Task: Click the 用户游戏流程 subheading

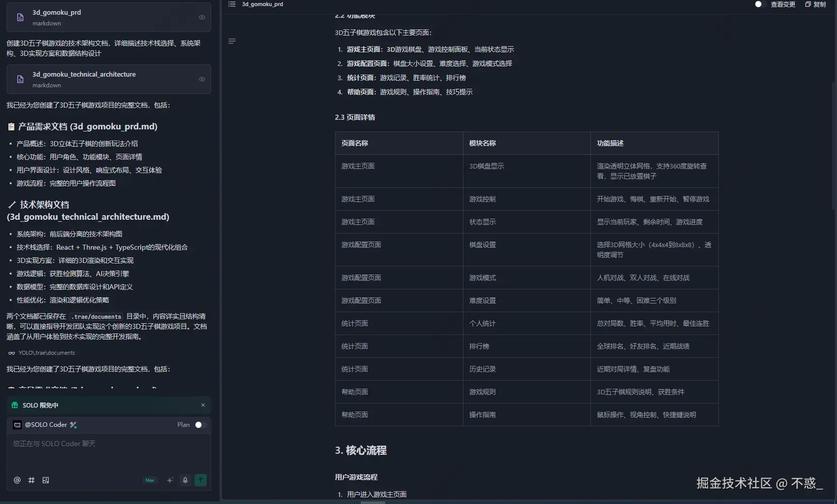Action: click(x=356, y=477)
